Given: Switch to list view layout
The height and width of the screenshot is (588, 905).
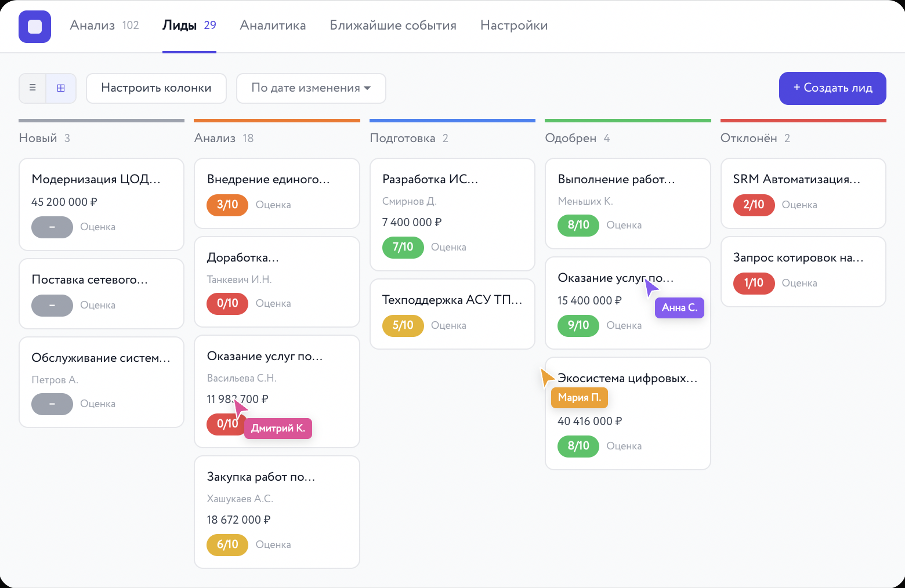Looking at the screenshot, I should click(32, 88).
